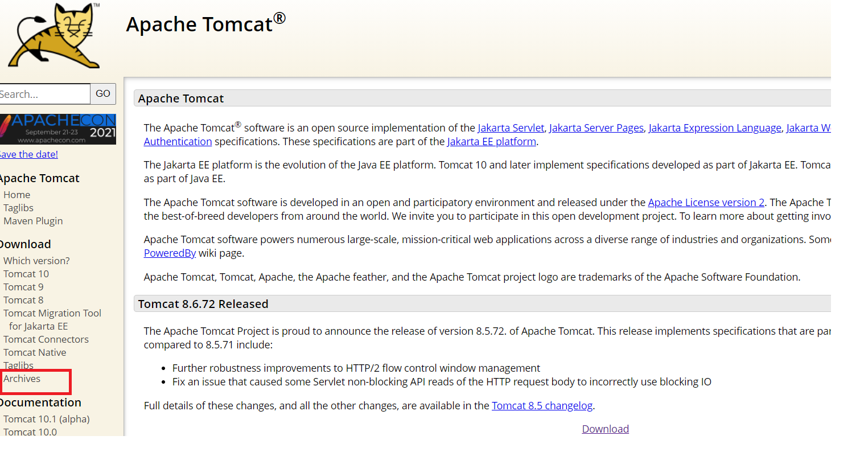868x452 pixels.
Task: Open the Archives page in sidebar
Action: click(x=22, y=378)
